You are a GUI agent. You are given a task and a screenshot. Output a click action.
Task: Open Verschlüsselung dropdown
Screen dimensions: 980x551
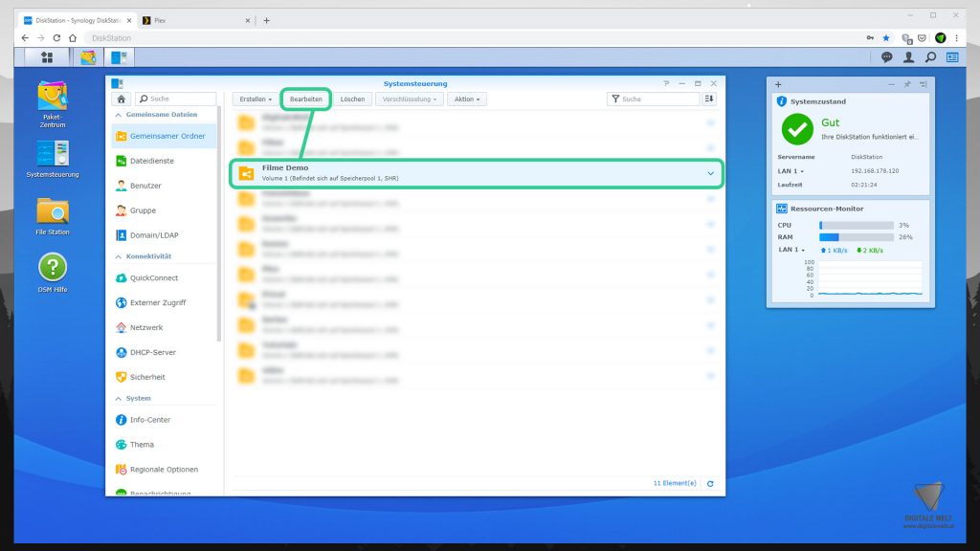410,99
